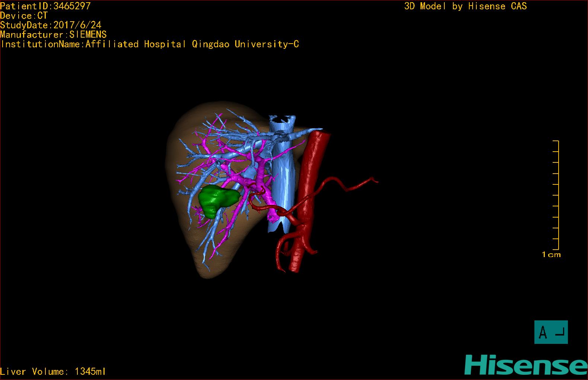Click the StudyDate:2017/6/24 text

[x=51, y=25]
